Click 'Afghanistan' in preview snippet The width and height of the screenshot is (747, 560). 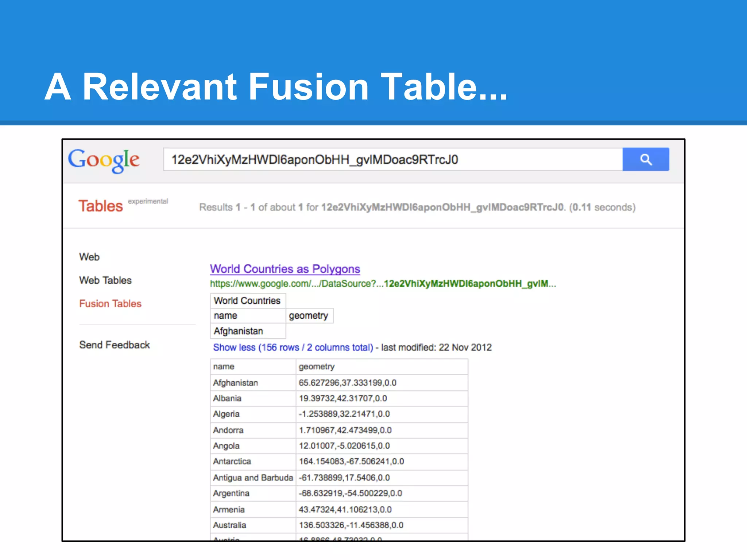248,331
